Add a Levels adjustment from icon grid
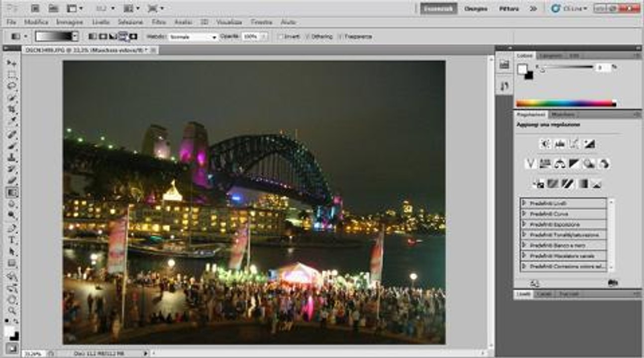The height and width of the screenshot is (358, 644). (x=560, y=144)
